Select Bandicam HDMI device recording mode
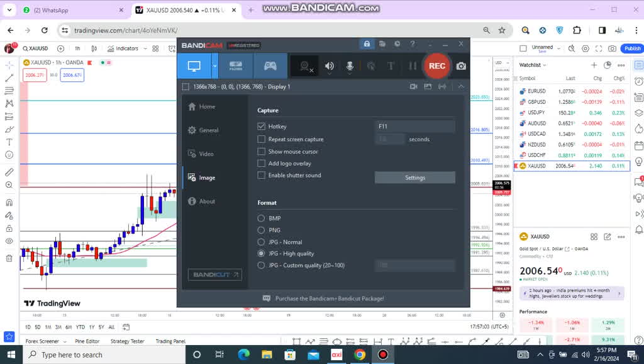644x364 pixels. (236, 65)
